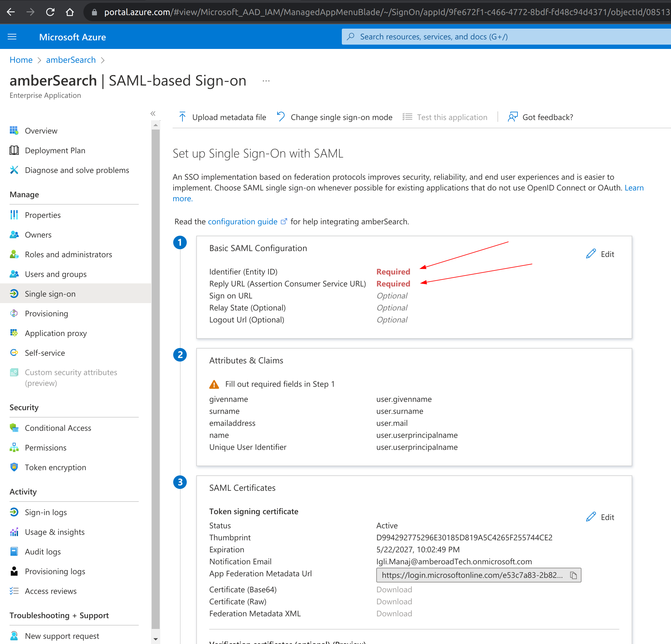Screen dimensions: 671x644
Task: Click the Logout Url (Optional) row
Action: (x=308, y=319)
